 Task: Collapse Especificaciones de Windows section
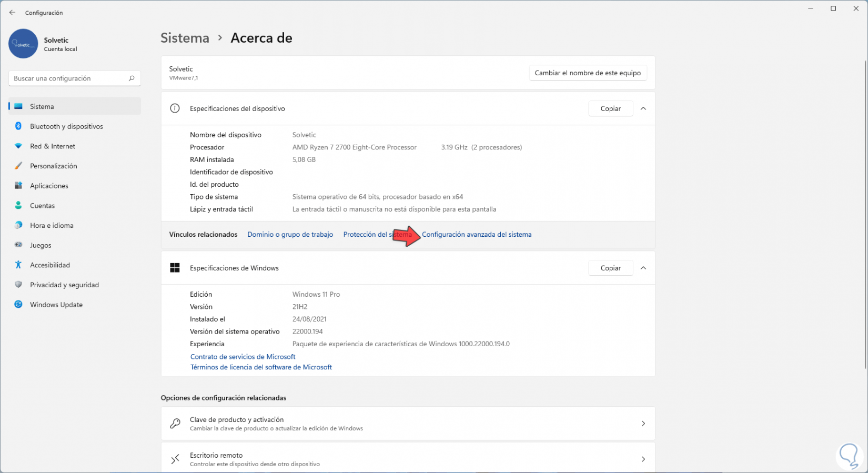[643, 268]
